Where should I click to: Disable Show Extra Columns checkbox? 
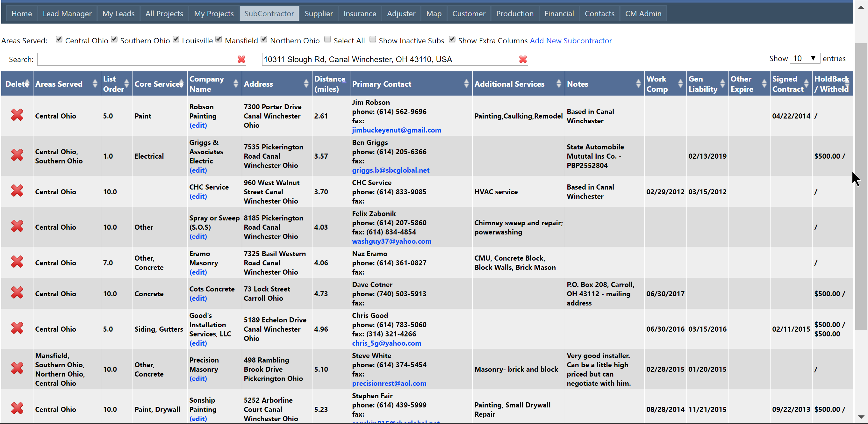click(x=452, y=39)
